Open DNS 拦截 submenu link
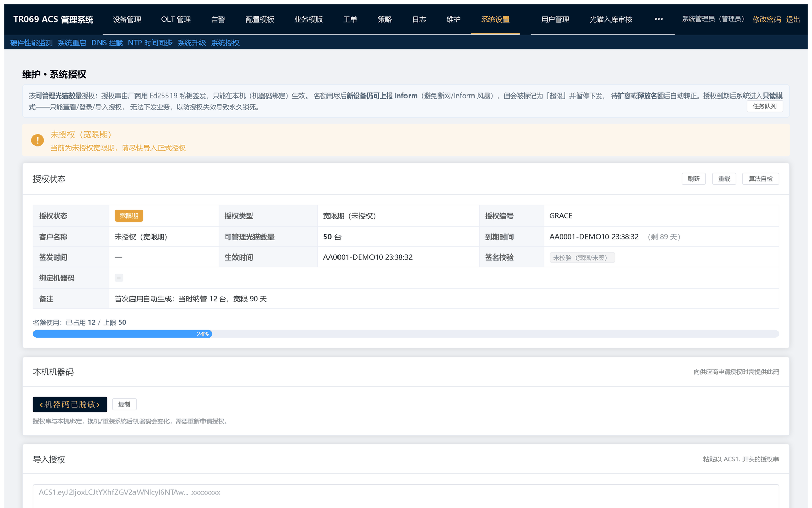This screenshot has width=812, height=508. pyautogui.click(x=107, y=43)
